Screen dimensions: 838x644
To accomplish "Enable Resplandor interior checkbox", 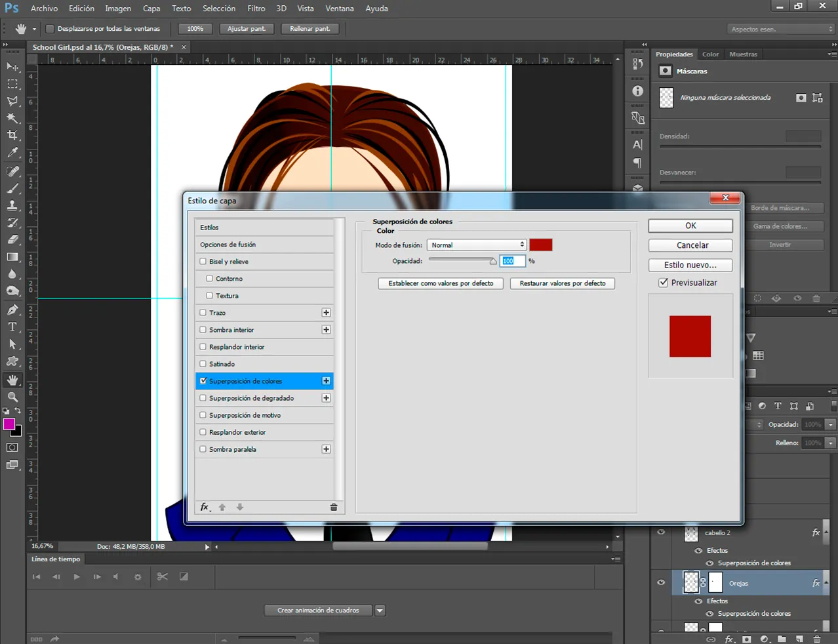I will 203,346.
